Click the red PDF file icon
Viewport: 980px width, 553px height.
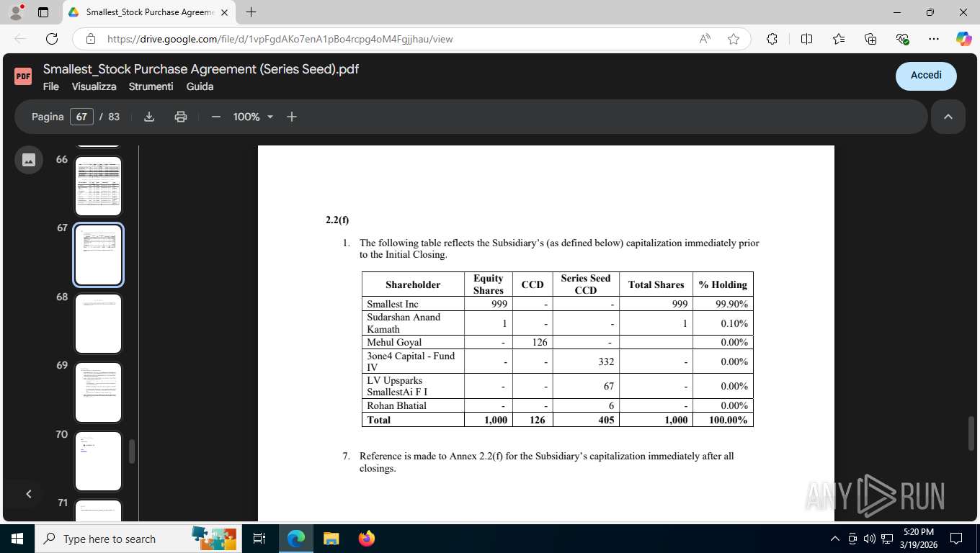point(23,76)
